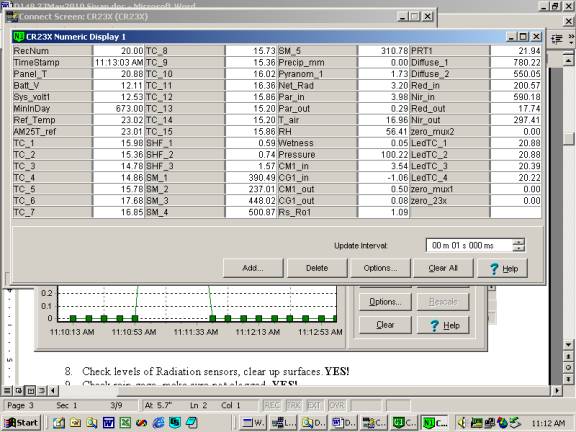Screen dimensions: 576x432
Task: Switch to Print Layout view in Word
Action: click(30, 390)
